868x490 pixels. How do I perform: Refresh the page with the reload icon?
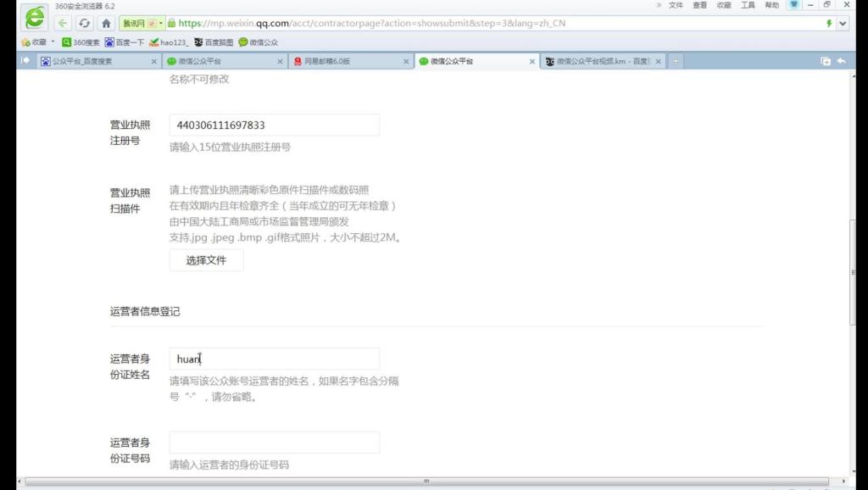click(84, 23)
